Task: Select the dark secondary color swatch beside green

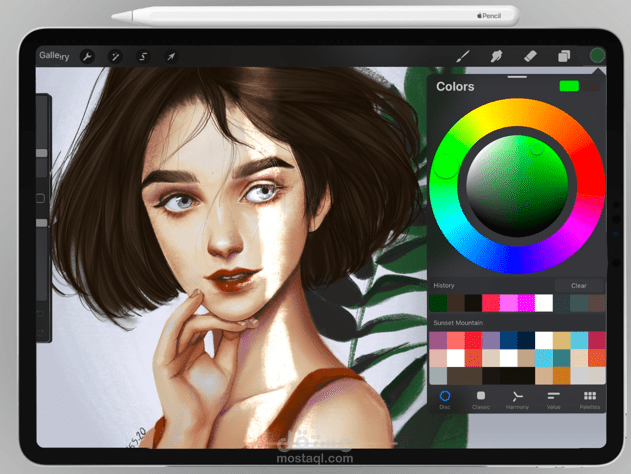Action: pos(590,86)
